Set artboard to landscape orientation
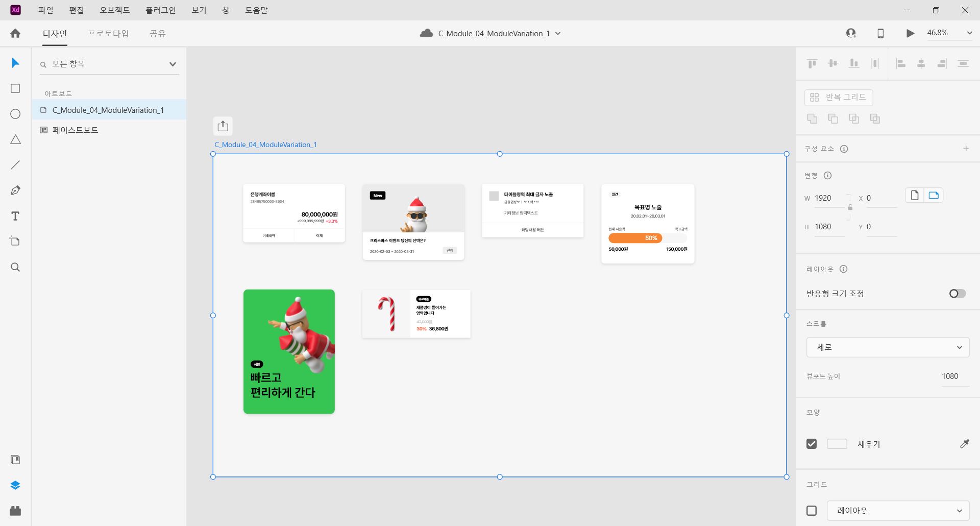 click(934, 195)
